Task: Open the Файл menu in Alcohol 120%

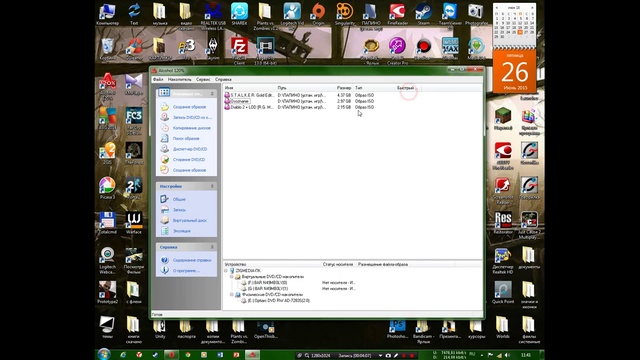Action: tap(158, 79)
